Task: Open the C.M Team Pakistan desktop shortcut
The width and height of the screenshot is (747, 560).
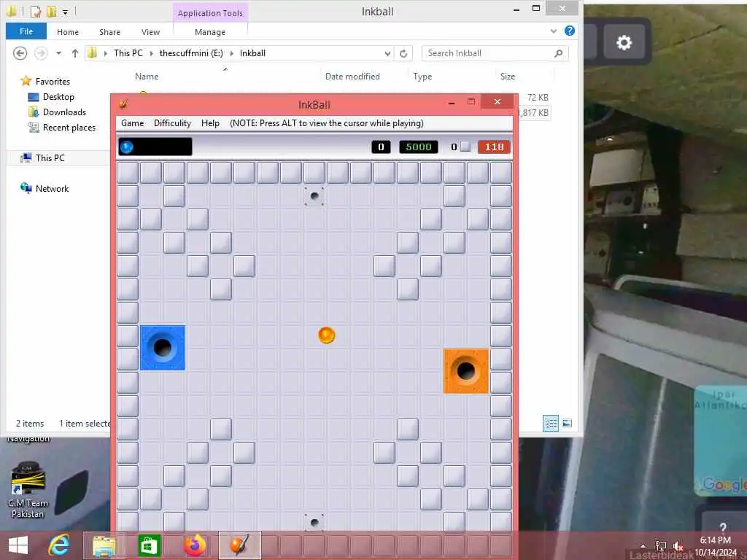Action: pos(28,491)
